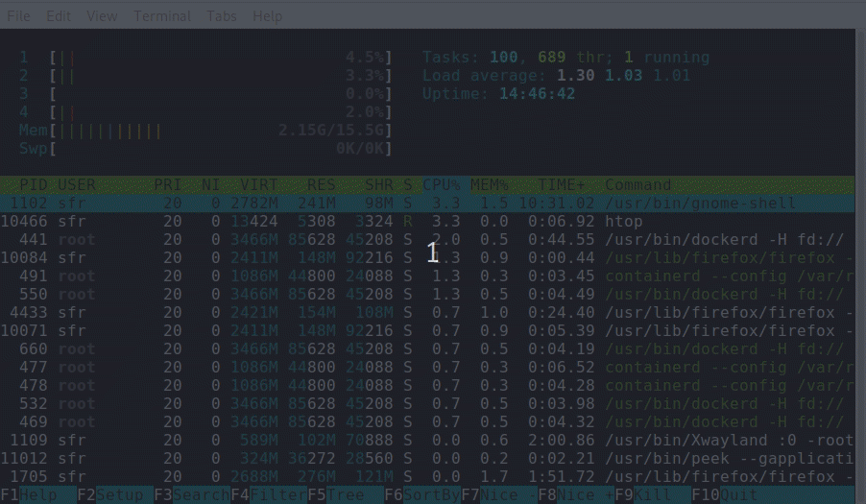The width and height of the screenshot is (866, 504).
Task: Click F9 Kill in htop footer
Action: coord(652,494)
